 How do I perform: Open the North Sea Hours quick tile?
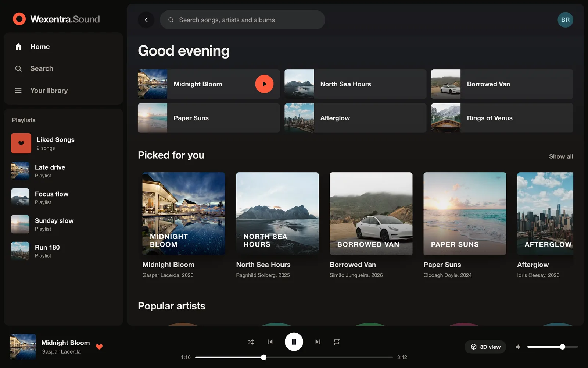(x=355, y=84)
